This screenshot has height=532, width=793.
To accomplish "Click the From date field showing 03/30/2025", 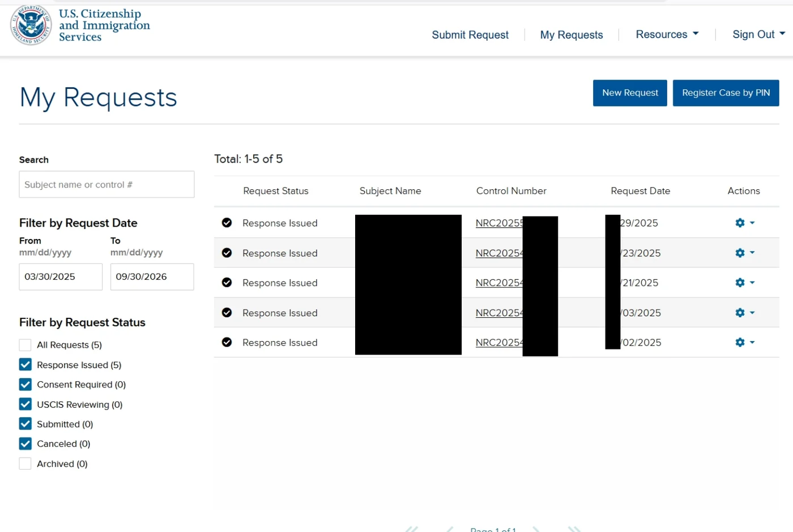I will point(61,277).
